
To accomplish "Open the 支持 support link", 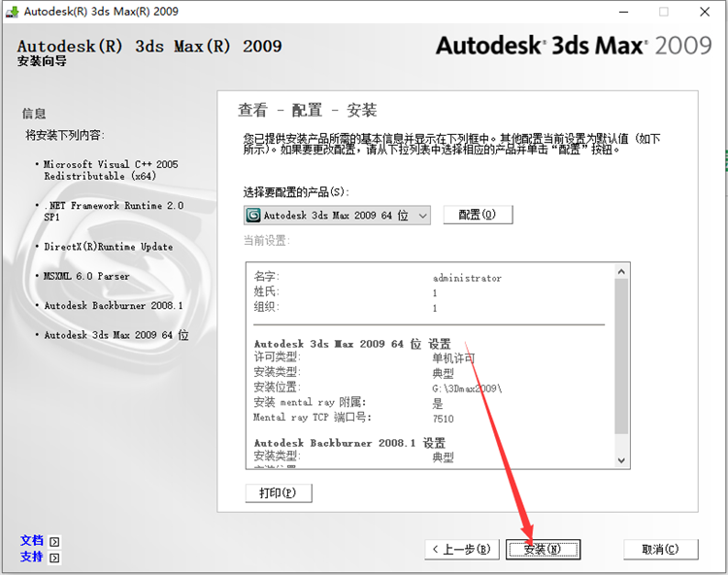I will pyautogui.click(x=32, y=557).
